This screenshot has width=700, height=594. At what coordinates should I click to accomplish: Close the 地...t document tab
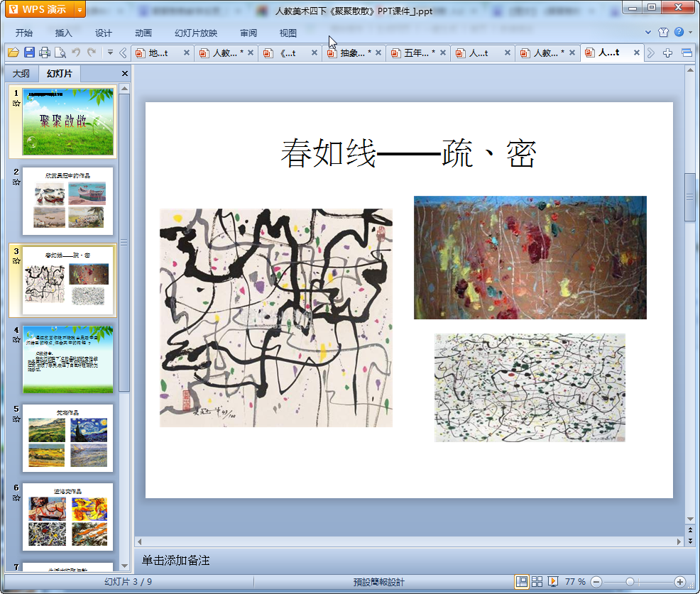point(187,53)
